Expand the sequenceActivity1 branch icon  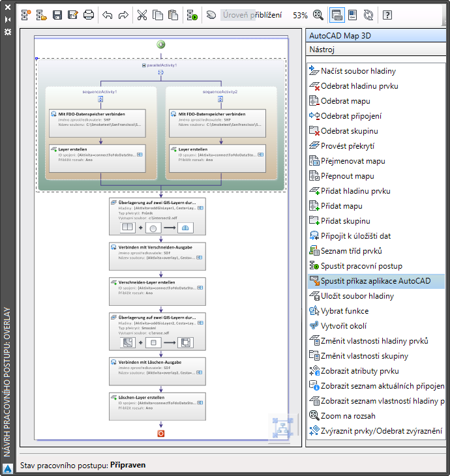tap(100, 99)
